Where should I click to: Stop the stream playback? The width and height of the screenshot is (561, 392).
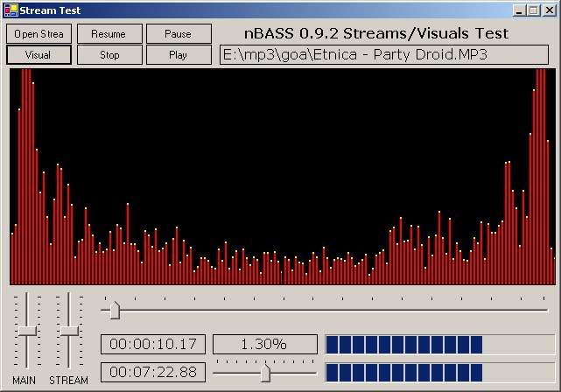tap(109, 55)
